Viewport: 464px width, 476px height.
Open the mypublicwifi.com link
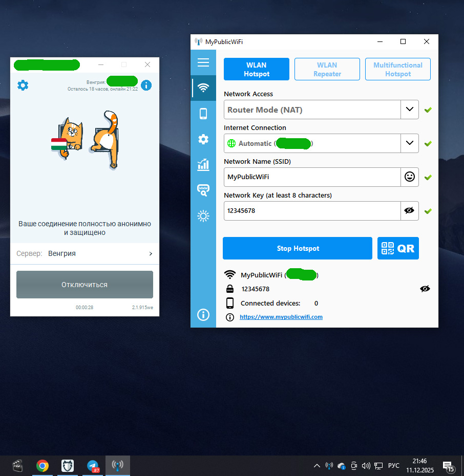tap(281, 317)
